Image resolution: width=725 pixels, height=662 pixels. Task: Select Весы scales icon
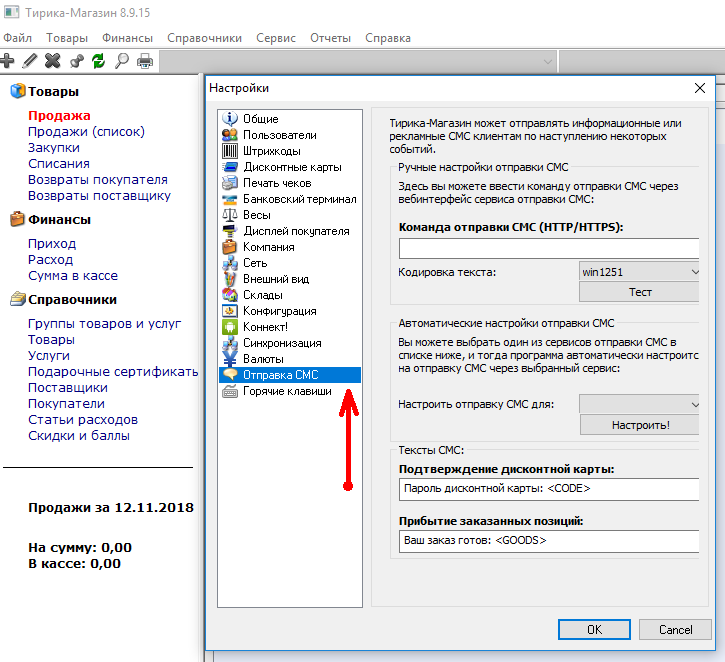[x=230, y=215]
